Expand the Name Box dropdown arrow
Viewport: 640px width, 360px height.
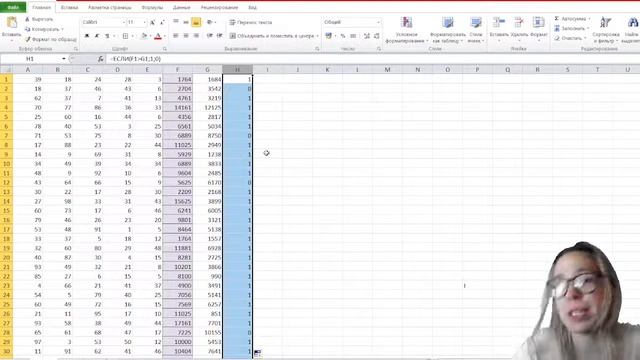64,59
